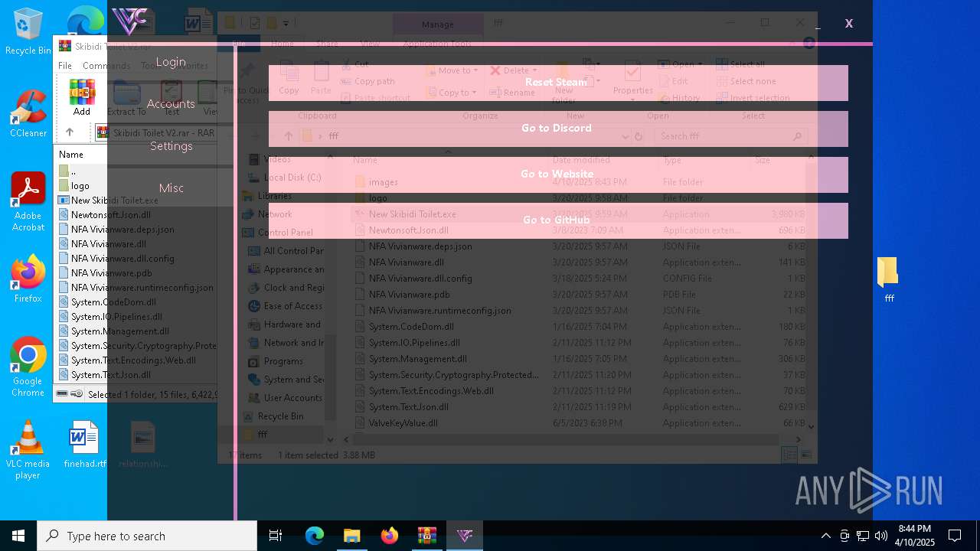Viewport: 980px width, 551px height.
Task: Select the Misc tab
Action: (x=171, y=188)
